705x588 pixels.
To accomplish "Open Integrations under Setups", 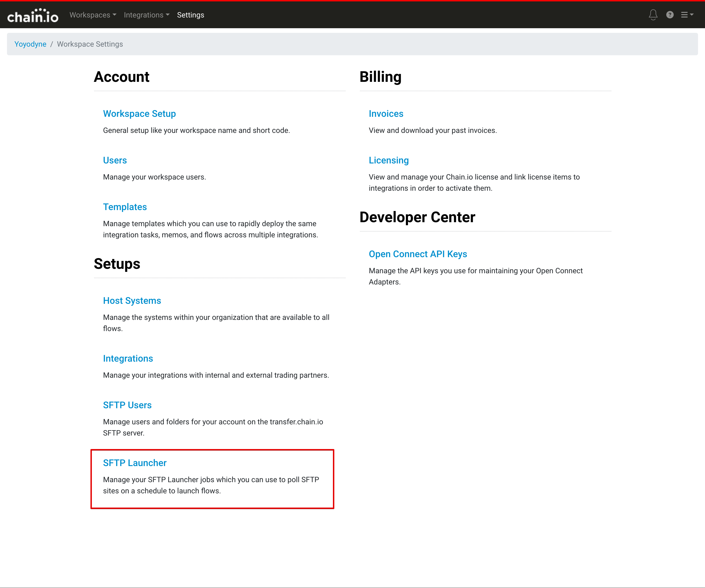I will (128, 358).
